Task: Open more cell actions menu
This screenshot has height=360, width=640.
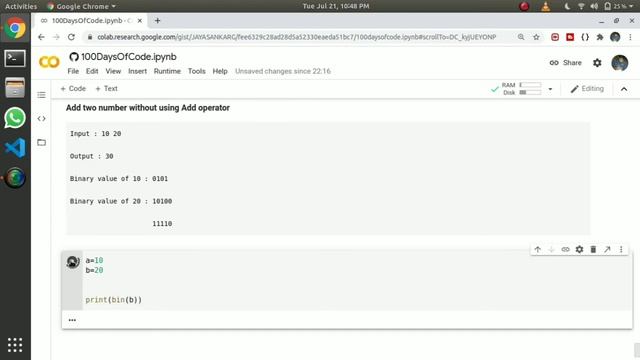Action: [621, 249]
